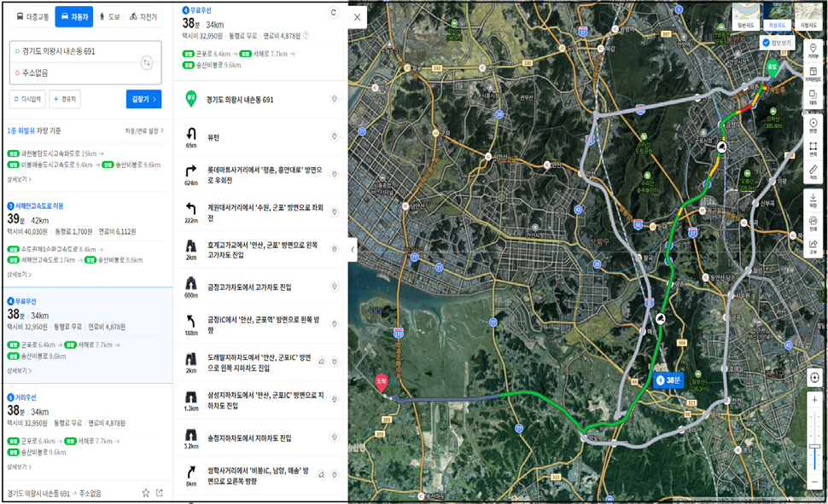Expand 상세보기 under the 과천봉담도시고속화도로 route
Image resolution: width=828 pixels, height=504 pixels.
[19, 179]
